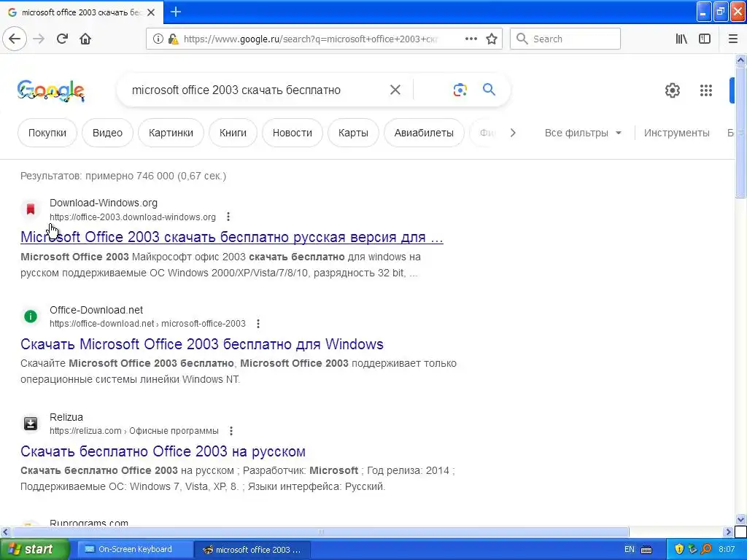Click the relizua.com Офисные программы breadcrumb
Viewport: 747px width, 560px height.
(134, 431)
